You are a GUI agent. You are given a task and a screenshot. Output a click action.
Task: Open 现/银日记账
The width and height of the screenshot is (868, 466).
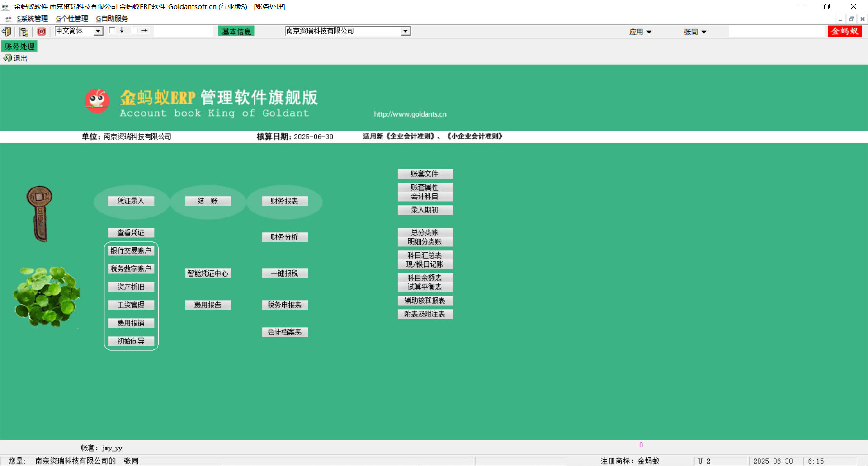tap(425, 264)
